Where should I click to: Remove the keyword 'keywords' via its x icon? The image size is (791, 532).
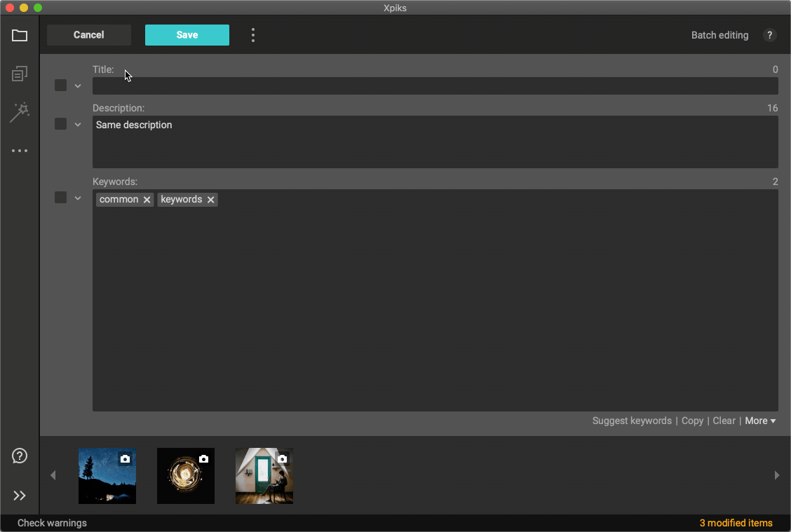pyautogui.click(x=210, y=199)
